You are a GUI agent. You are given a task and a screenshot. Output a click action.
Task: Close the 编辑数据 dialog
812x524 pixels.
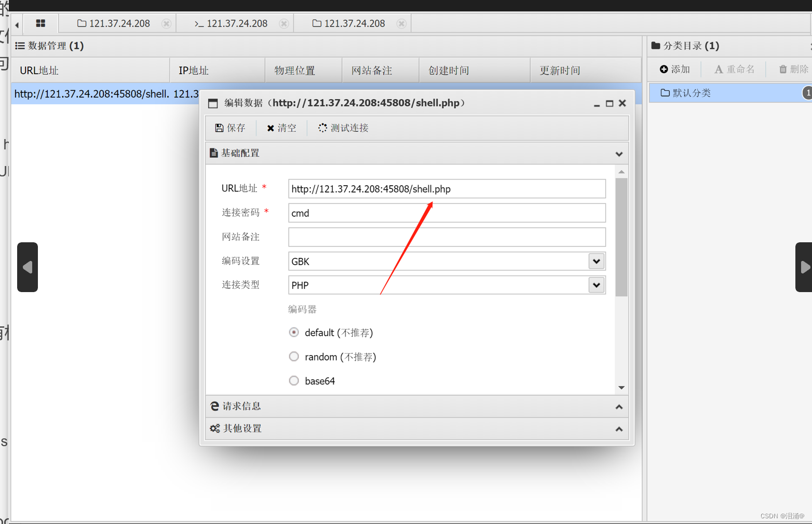click(x=622, y=103)
